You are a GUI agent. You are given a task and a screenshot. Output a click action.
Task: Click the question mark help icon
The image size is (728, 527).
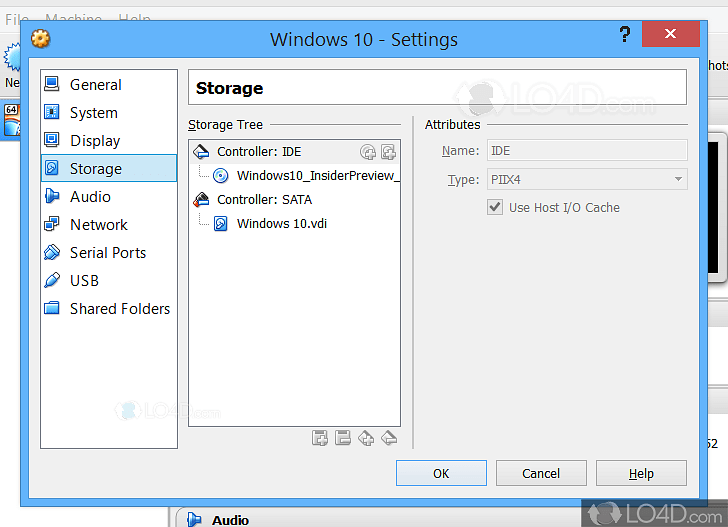tap(625, 34)
